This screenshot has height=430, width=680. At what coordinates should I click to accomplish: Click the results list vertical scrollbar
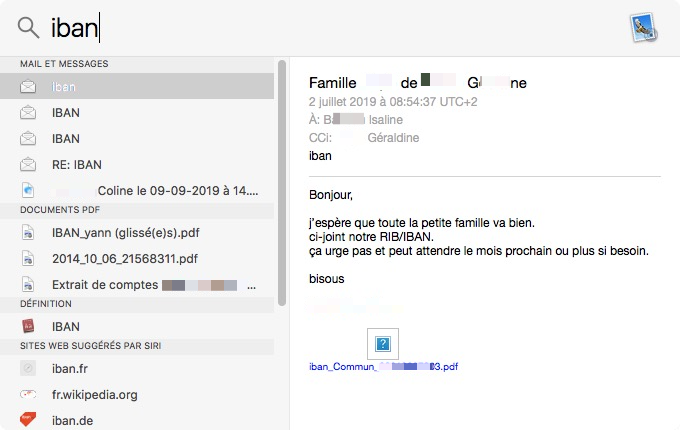pos(282,180)
